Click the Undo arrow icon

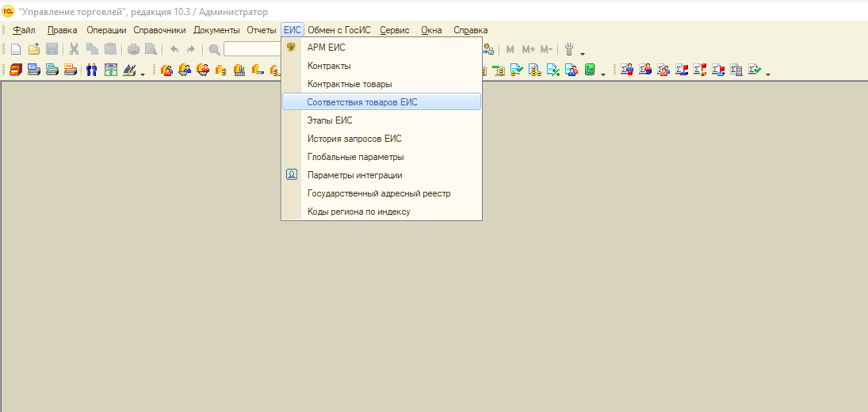(174, 49)
